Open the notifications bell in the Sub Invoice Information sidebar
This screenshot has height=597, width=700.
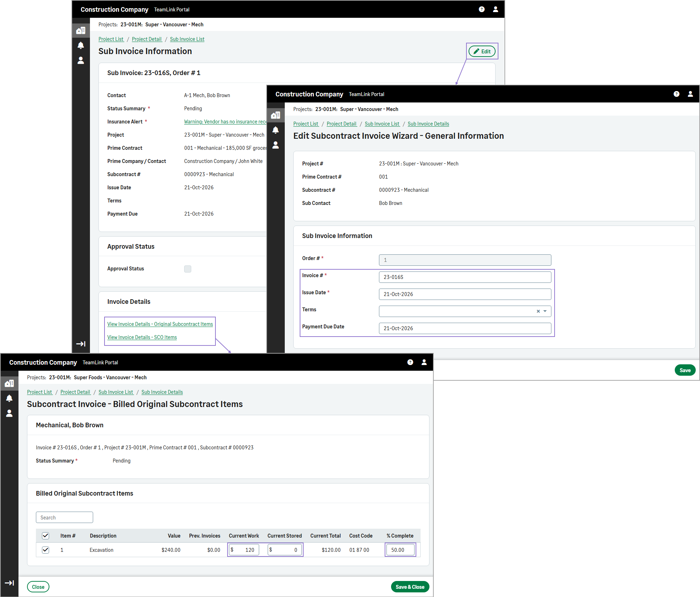(81, 45)
